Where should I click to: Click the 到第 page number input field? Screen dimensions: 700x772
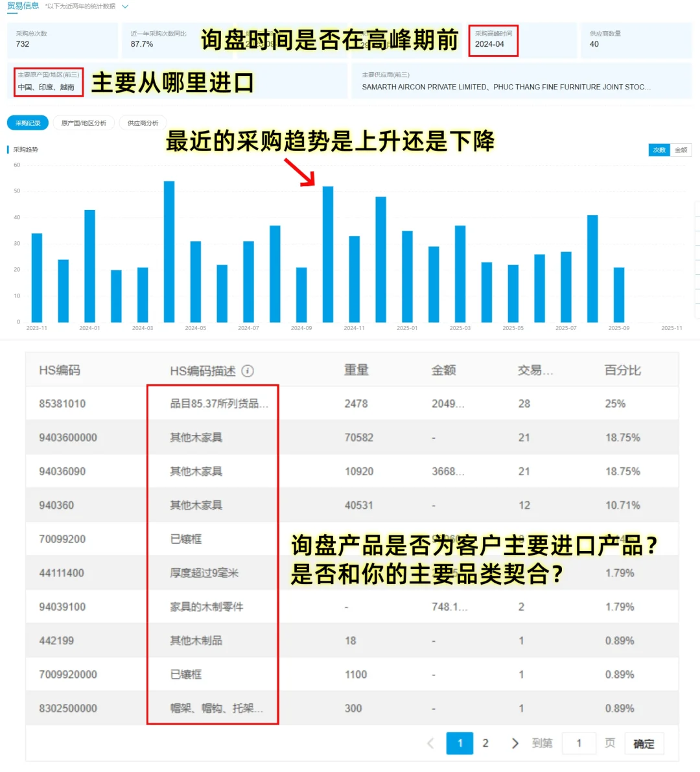point(579,743)
